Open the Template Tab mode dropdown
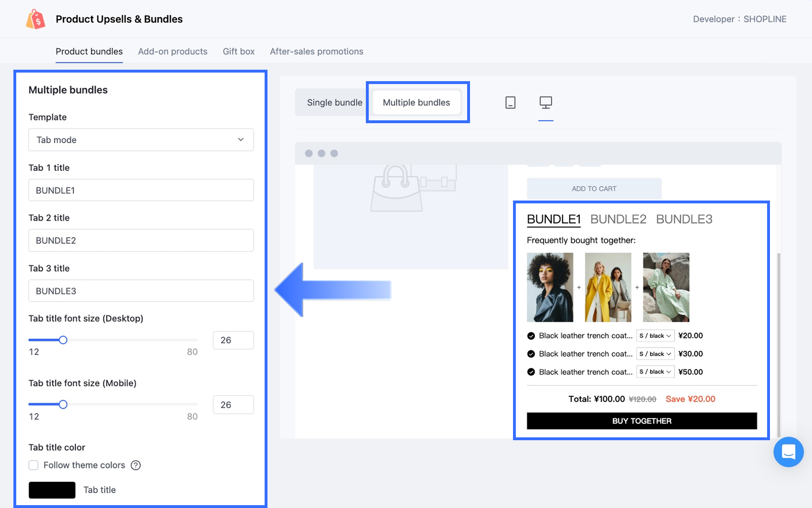812x508 pixels. [x=141, y=140]
